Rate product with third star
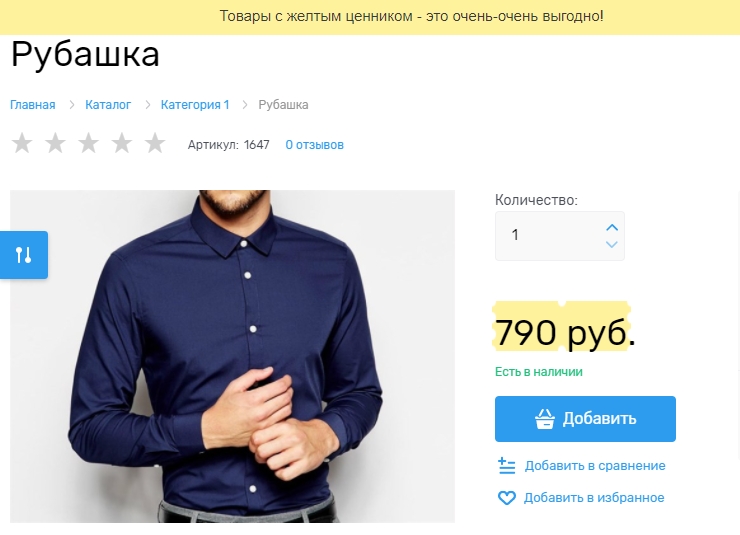Screen dimensions: 740x535 coord(88,142)
